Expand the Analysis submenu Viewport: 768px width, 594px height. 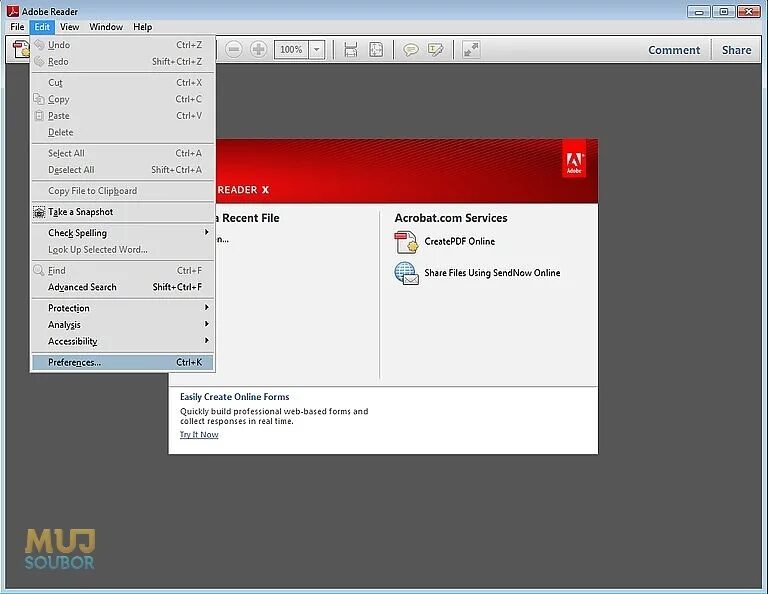click(123, 325)
